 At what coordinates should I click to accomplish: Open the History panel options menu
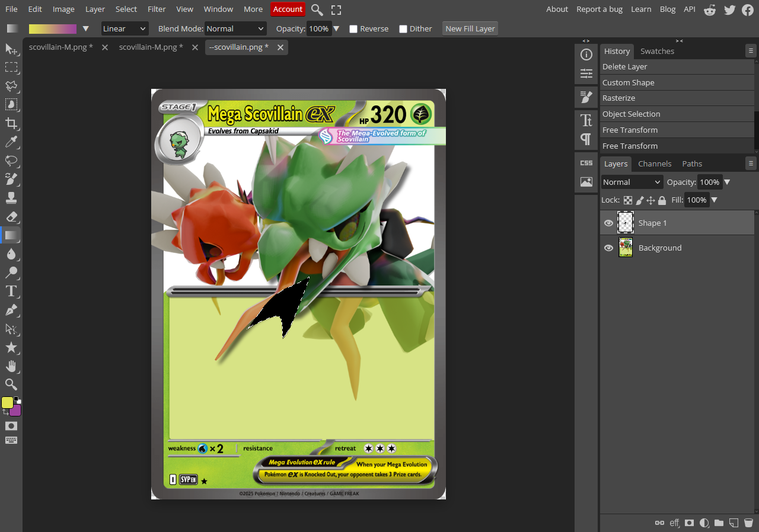tap(751, 52)
